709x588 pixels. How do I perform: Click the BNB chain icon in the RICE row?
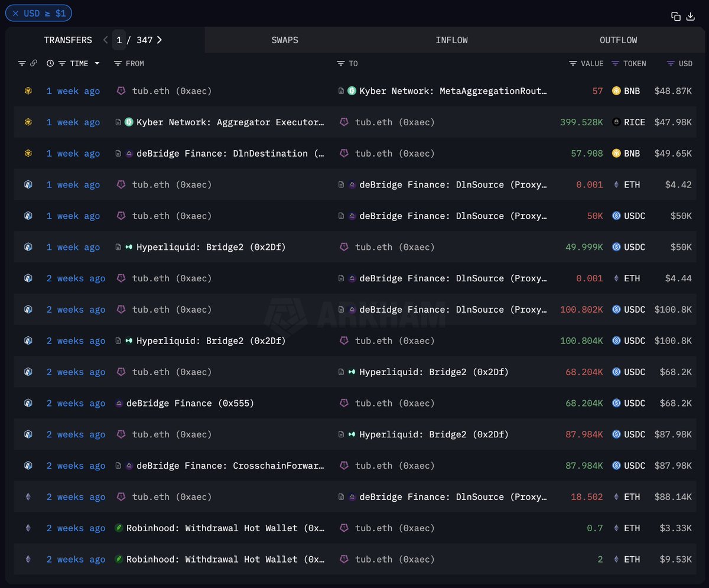(28, 122)
